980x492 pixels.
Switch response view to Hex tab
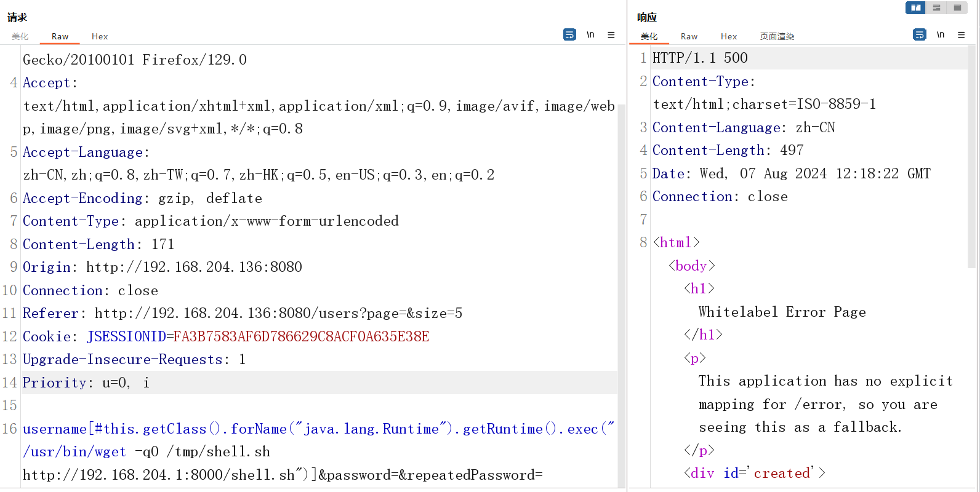[729, 37]
